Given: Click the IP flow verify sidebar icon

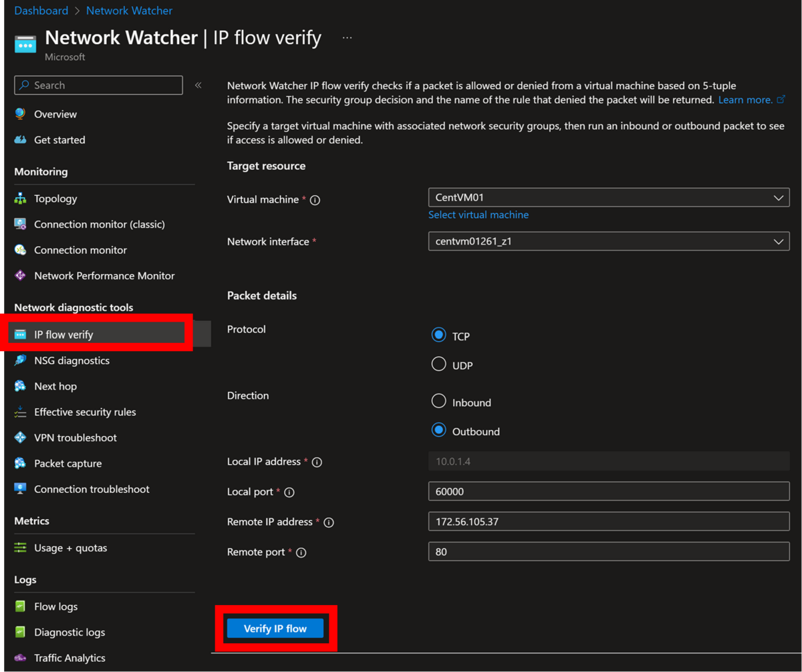Looking at the screenshot, I should (20, 334).
